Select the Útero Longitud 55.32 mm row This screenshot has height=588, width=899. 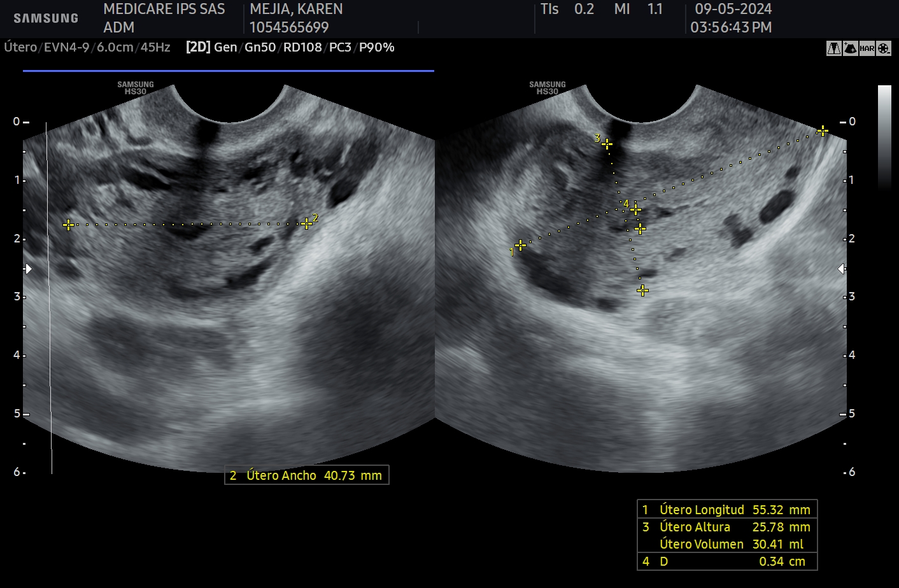click(x=726, y=510)
